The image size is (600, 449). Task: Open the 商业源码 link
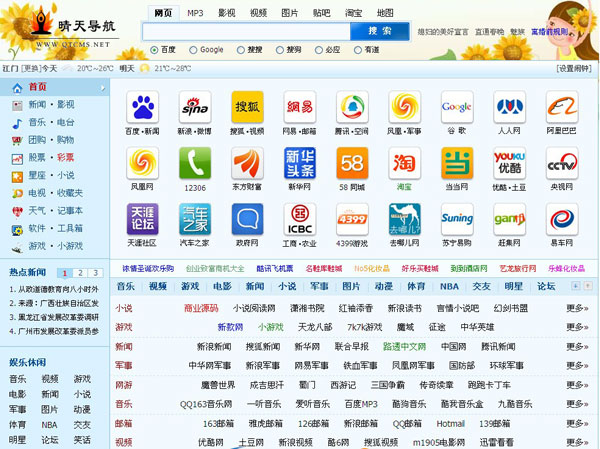201,308
